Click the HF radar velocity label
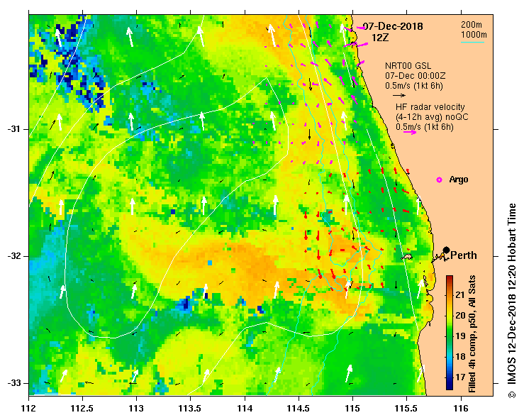 tap(430, 107)
